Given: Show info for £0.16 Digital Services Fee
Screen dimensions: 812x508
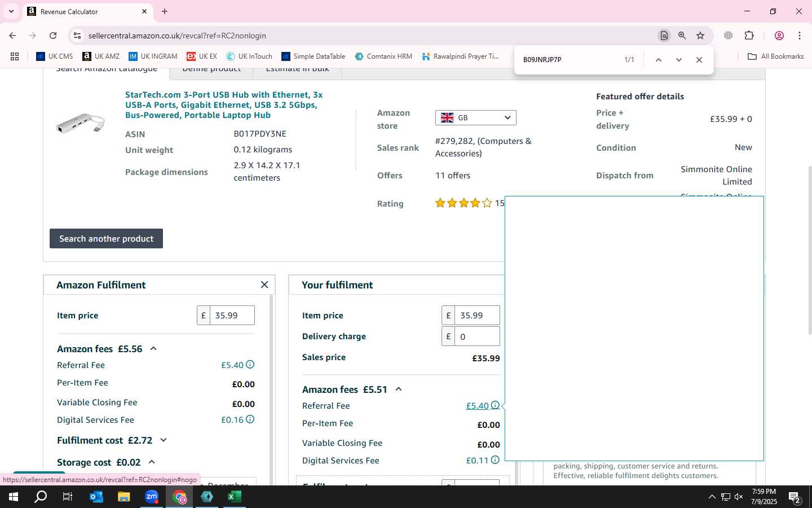Looking at the screenshot, I should click(x=250, y=419).
